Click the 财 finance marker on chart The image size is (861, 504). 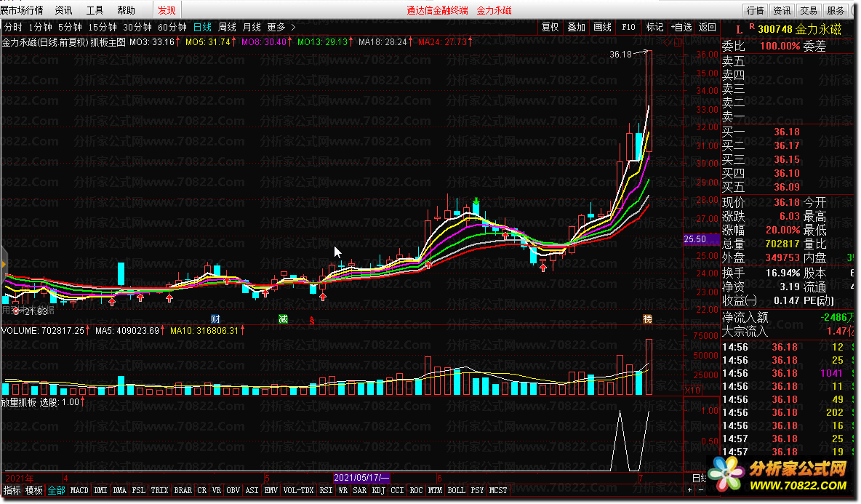[x=215, y=319]
